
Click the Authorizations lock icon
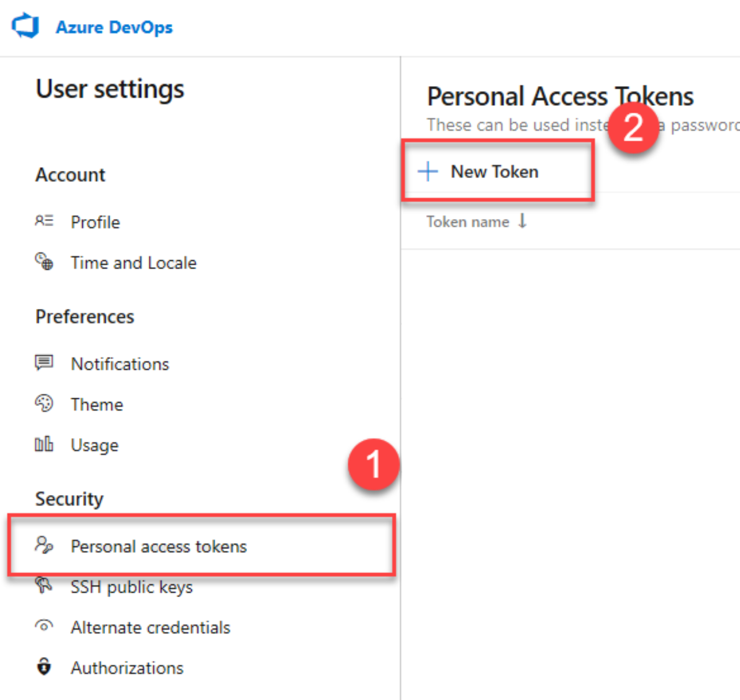(43, 667)
